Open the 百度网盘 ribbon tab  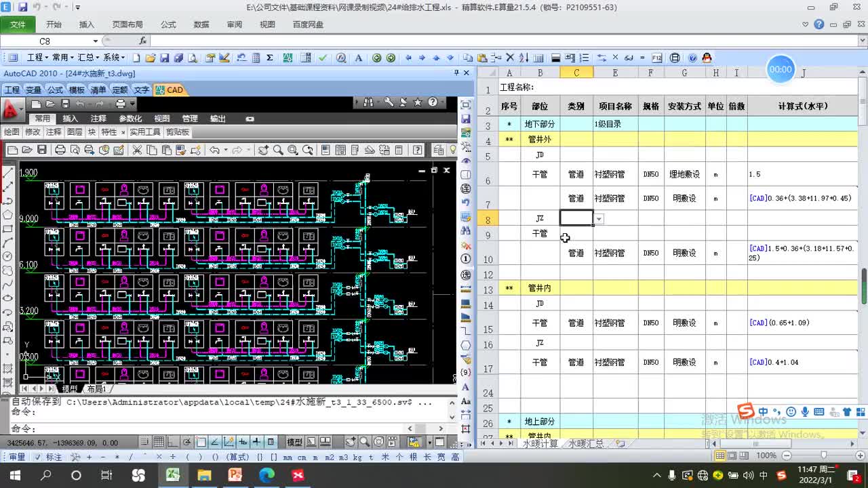(x=308, y=24)
